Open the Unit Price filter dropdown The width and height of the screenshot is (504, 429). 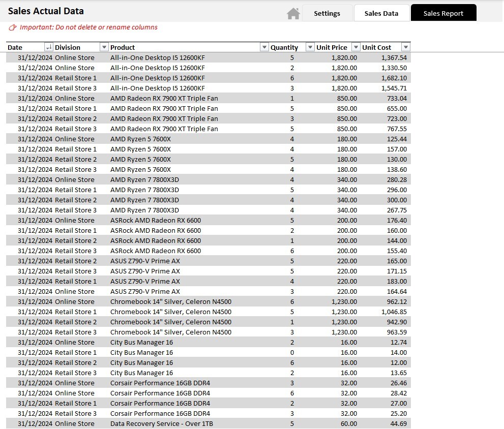click(x=356, y=47)
